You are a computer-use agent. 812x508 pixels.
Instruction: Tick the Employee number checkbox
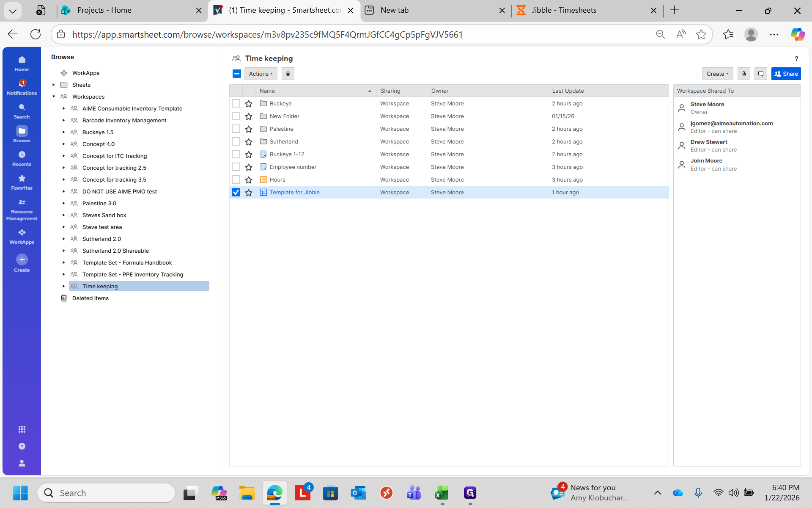[236, 167]
